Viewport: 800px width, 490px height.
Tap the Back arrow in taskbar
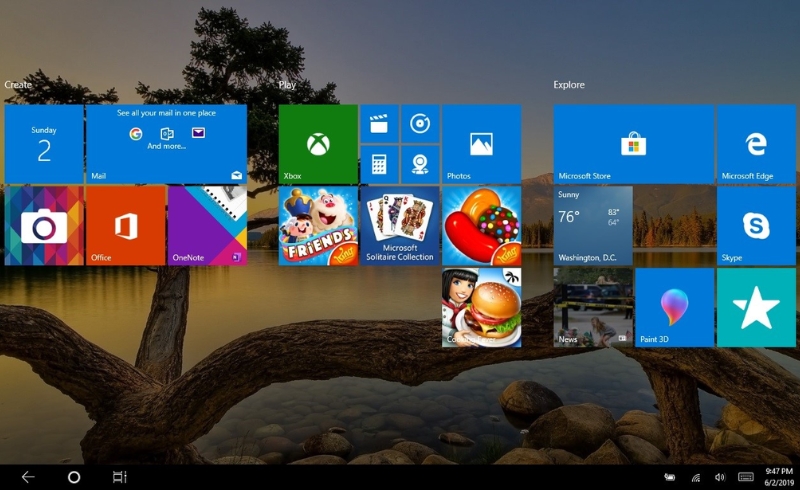tap(28, 477)
